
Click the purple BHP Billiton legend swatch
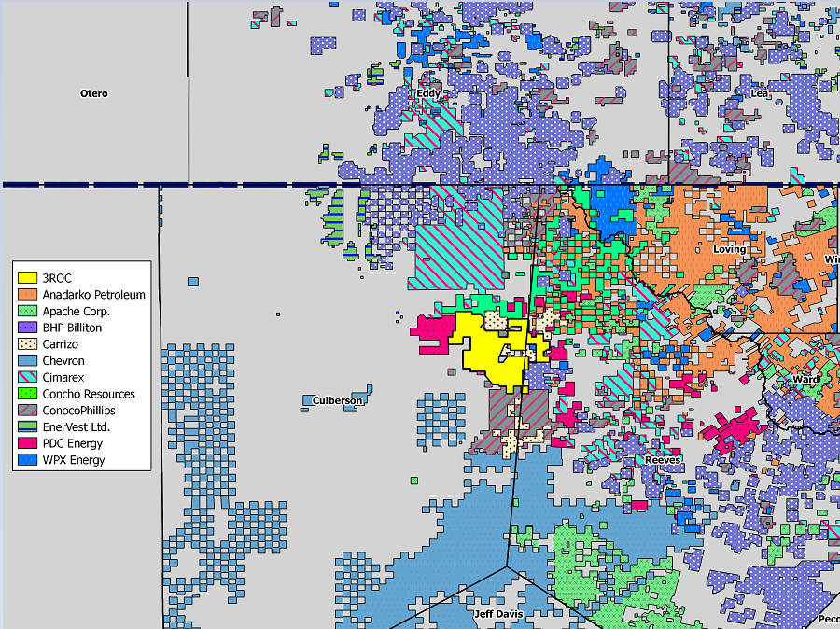point(27,328)
